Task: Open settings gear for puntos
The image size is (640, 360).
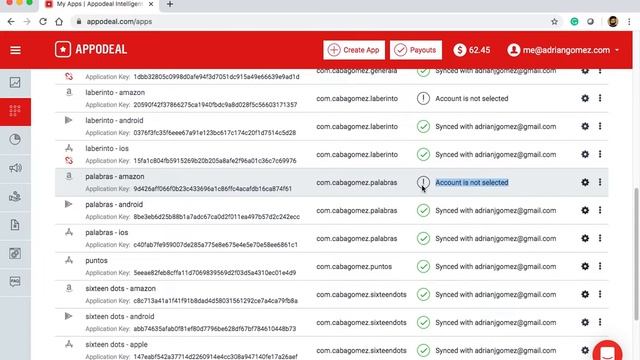Action: [585, 267]
